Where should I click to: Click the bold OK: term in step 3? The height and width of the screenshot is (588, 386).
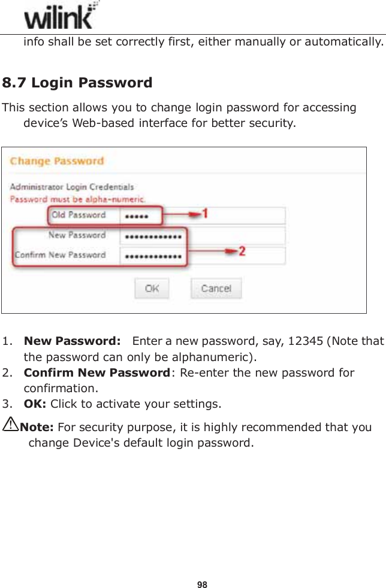[35, 403]
